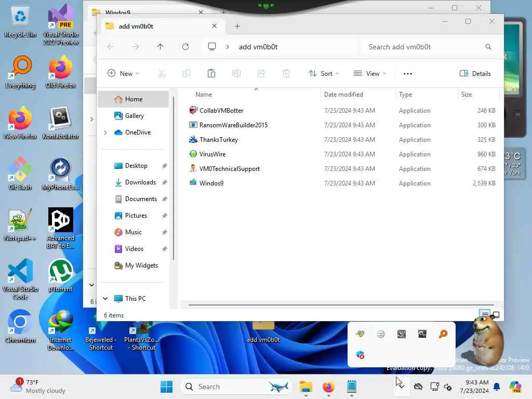The height and width of the screenshot is (399, 532).
Task: Click the Share icon in toolbar
Action: click(261, 73)
